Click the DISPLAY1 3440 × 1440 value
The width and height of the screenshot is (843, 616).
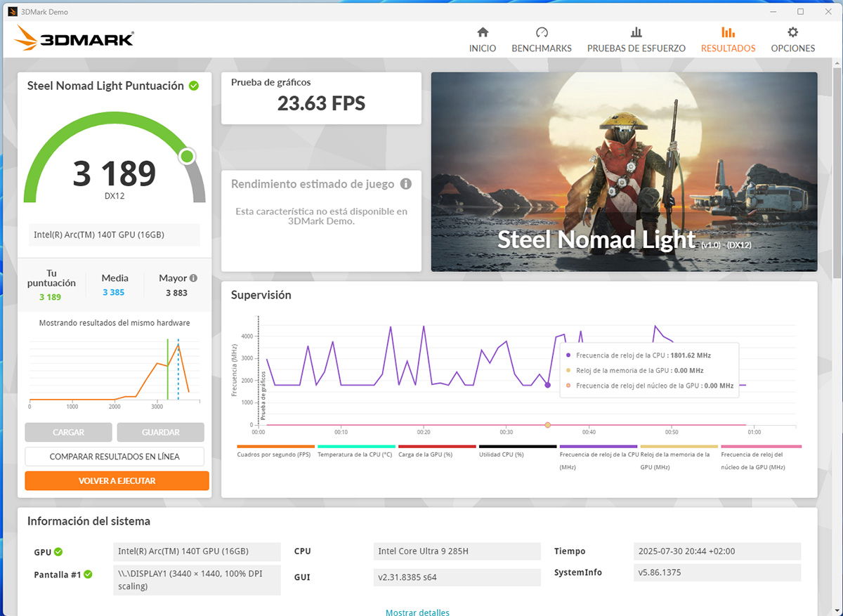point(197,580)
